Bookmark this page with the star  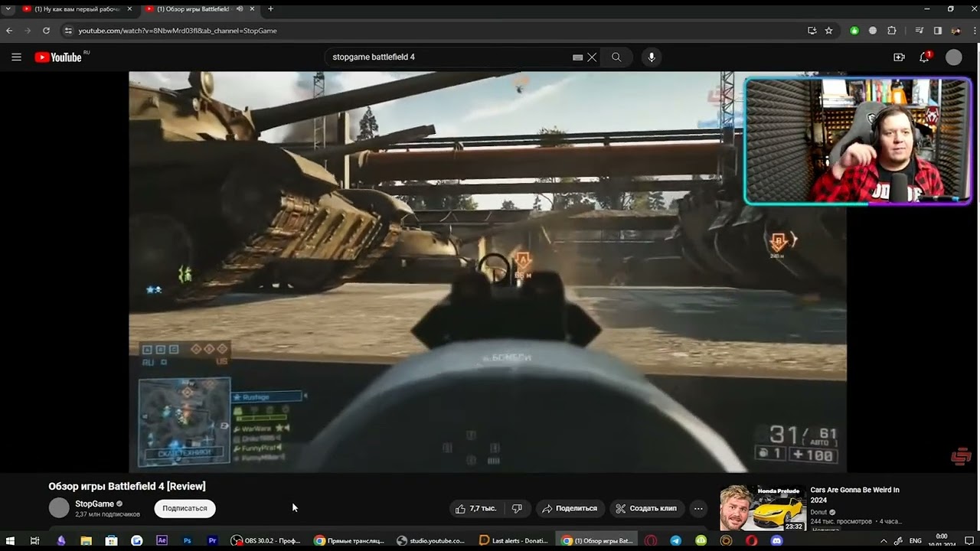828,31
